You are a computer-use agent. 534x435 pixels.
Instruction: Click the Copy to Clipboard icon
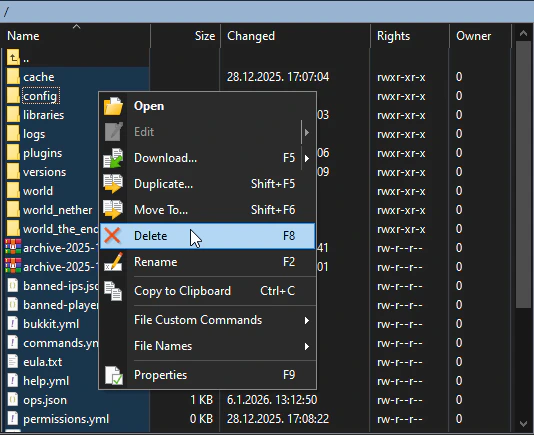(x=113, y=291)
